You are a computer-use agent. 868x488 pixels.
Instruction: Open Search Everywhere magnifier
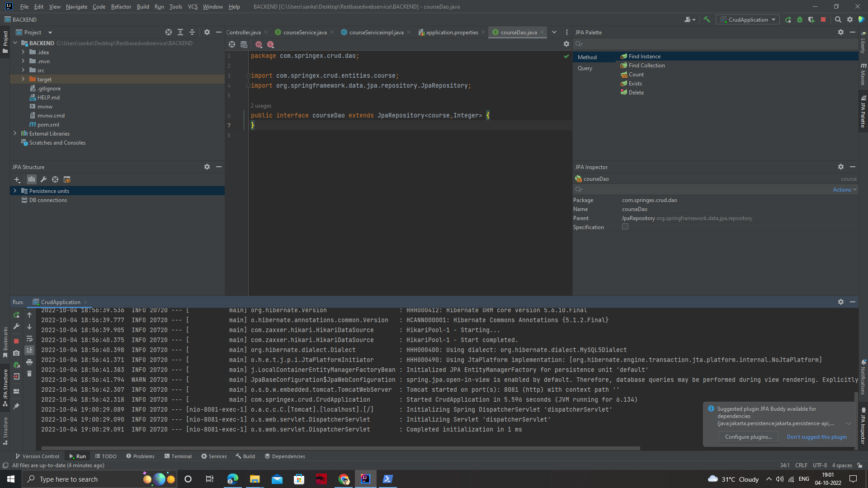click(838, 19)
